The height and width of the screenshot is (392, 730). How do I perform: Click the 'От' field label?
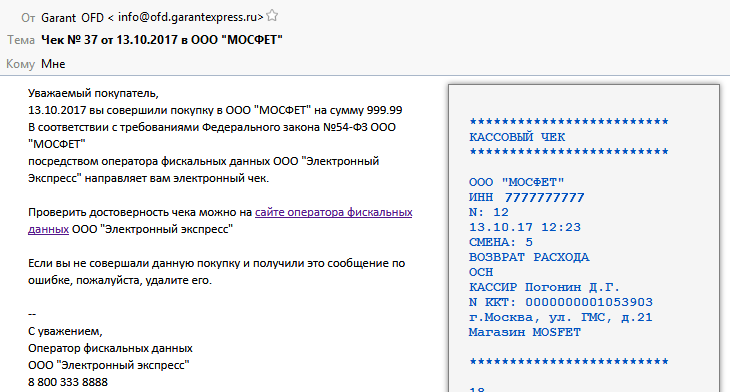[28, 18]
